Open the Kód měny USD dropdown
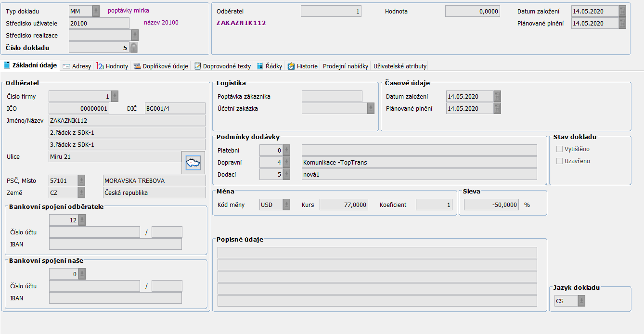 point(286,205)
